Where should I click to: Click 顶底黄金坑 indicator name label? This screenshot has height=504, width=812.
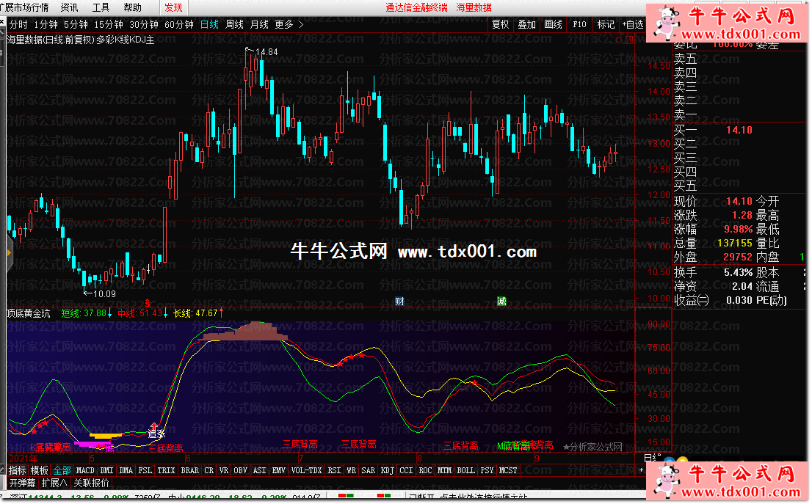coord(29,313)
